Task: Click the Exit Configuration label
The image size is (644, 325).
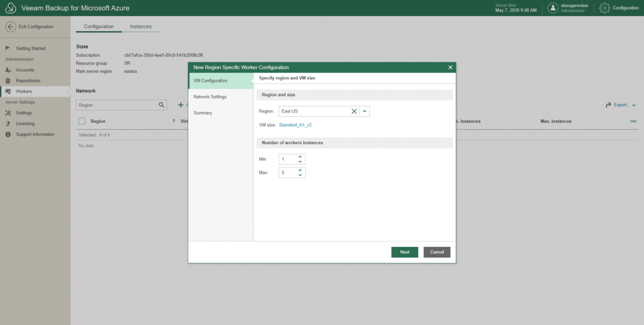Action: [36, 26]
